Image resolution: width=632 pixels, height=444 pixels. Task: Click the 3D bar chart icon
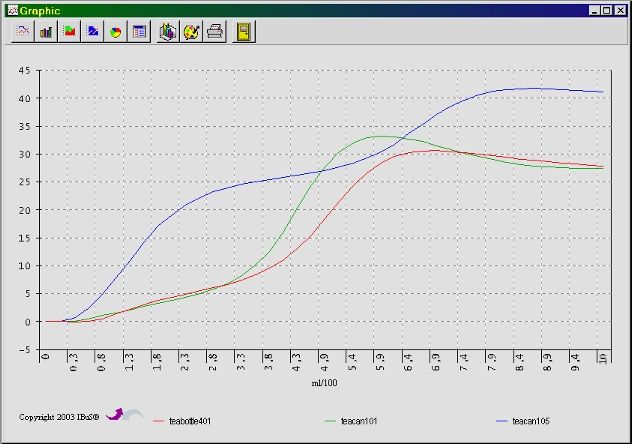click(x=168, y=31)
